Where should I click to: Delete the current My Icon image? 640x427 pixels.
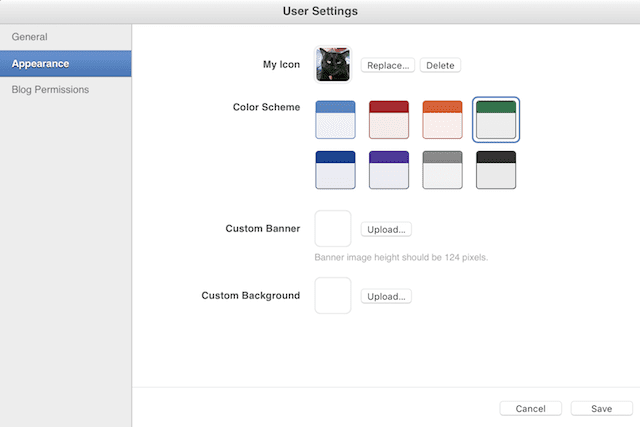coord(440,65)
